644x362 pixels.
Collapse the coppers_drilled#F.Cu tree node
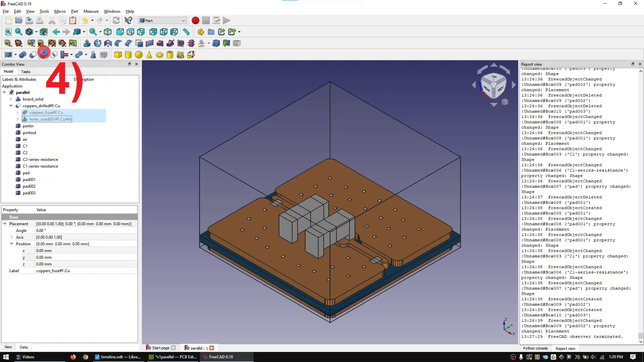tap(11, 106)
